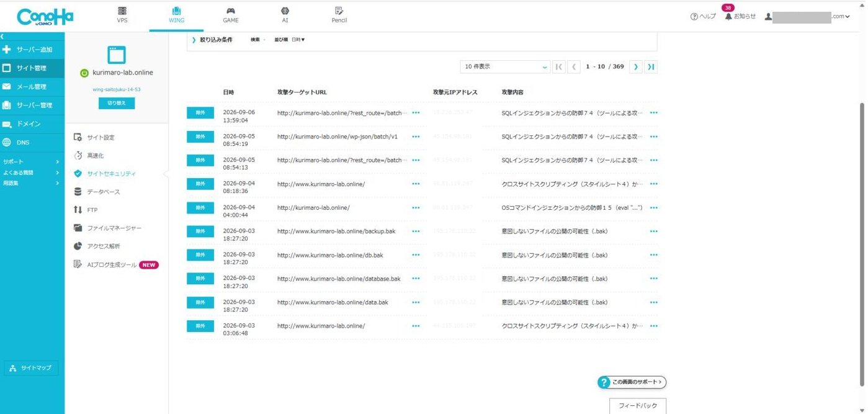Click the フィードバック button
This screenshot has width=868, height=414.
pos(638,406)
